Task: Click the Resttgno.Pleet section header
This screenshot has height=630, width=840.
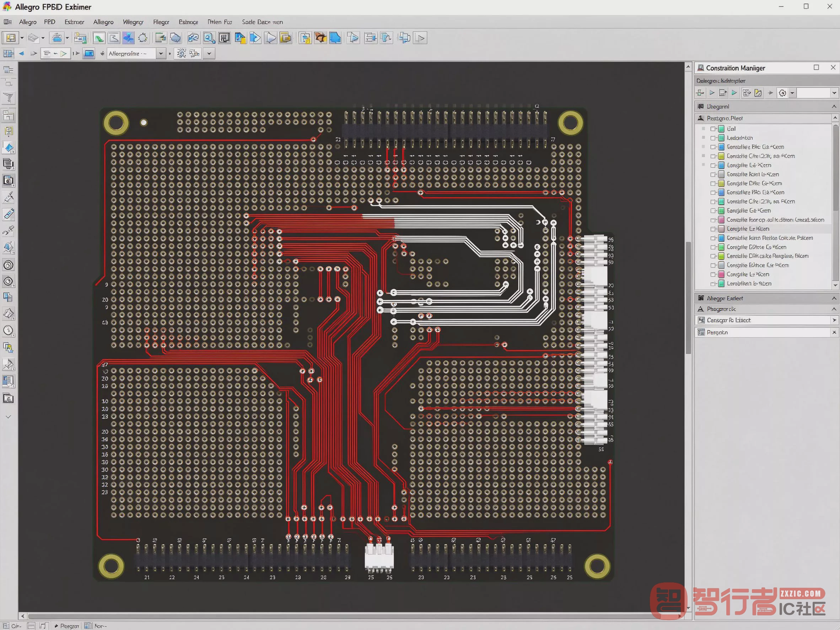Action: [x=763, y=118]
